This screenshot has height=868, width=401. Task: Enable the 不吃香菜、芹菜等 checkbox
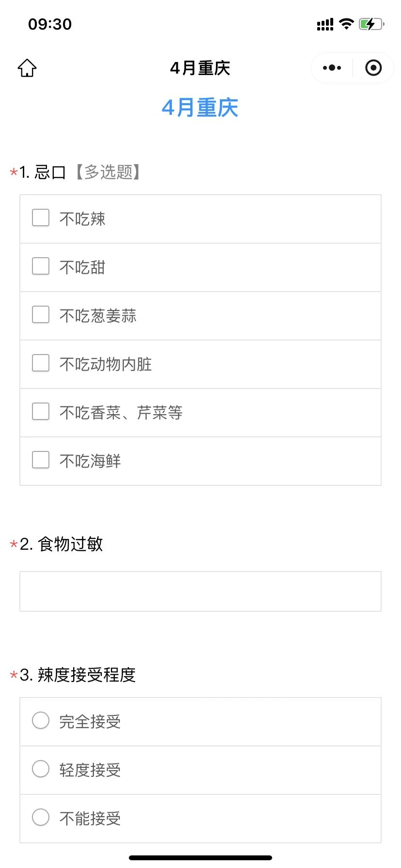tap(41, 412)
